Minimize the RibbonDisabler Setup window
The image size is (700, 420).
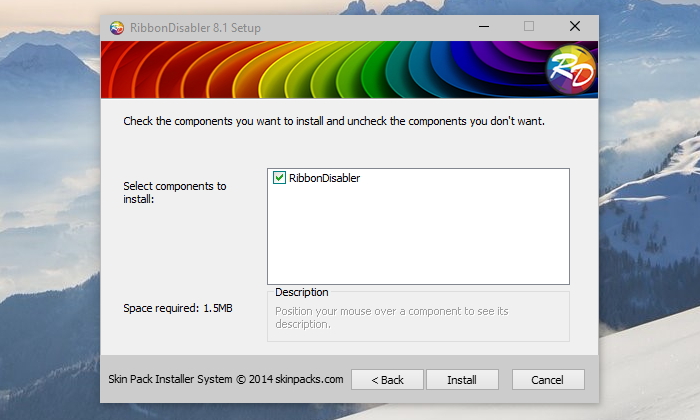pyautogui.click(x=484, y=27)
